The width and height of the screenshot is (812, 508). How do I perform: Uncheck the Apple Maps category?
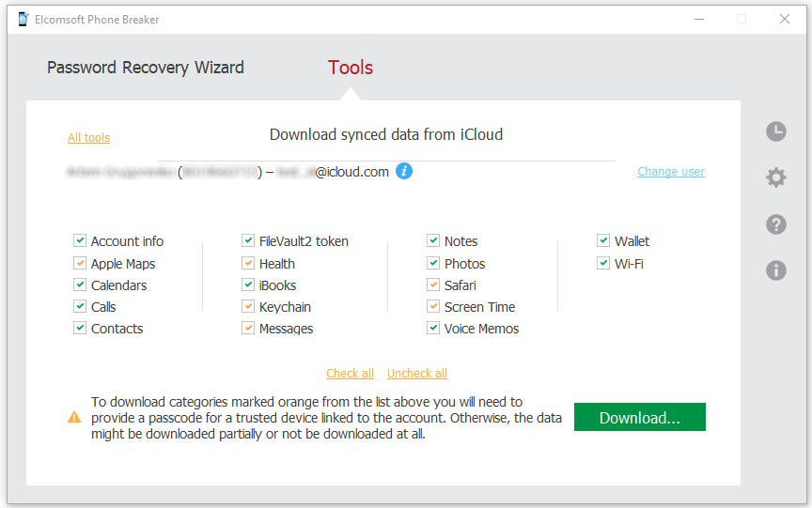(80, 263)
